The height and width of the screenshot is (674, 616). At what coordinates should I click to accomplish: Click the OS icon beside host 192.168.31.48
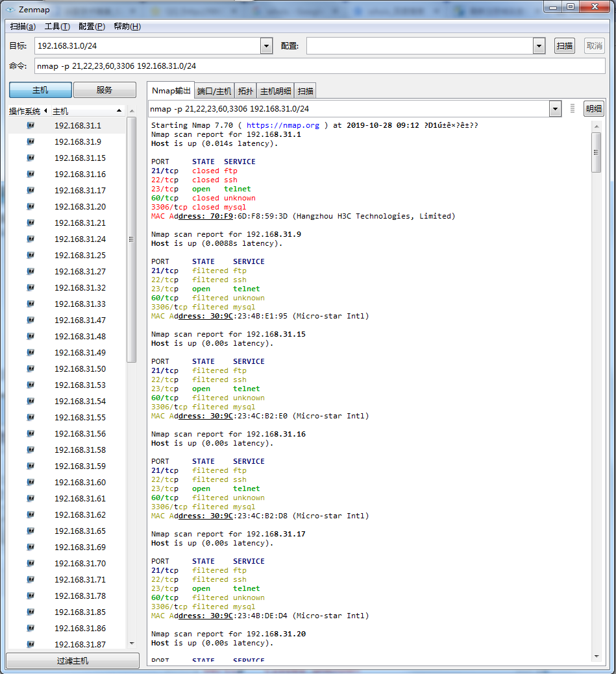[x=31, y=336]
